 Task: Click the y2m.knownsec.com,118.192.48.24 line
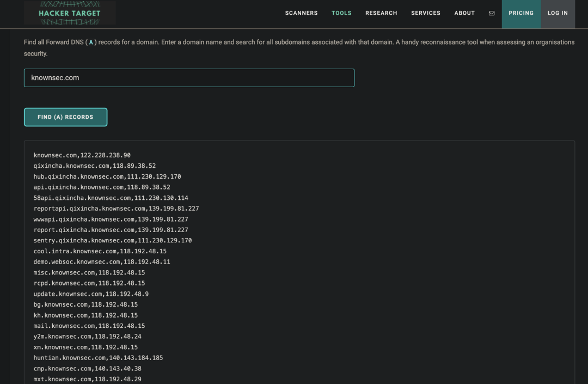(x=87, y=337)
